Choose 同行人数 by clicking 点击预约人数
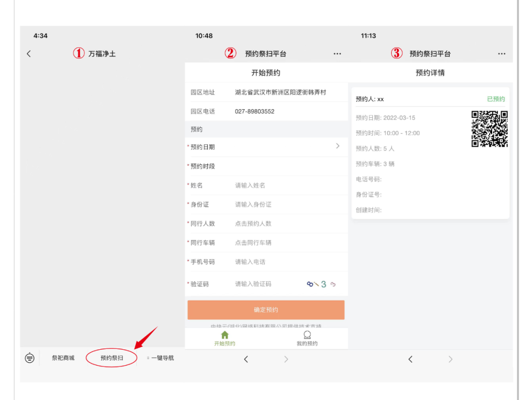Viewport: 532px width, 400px height. (253, 223)
